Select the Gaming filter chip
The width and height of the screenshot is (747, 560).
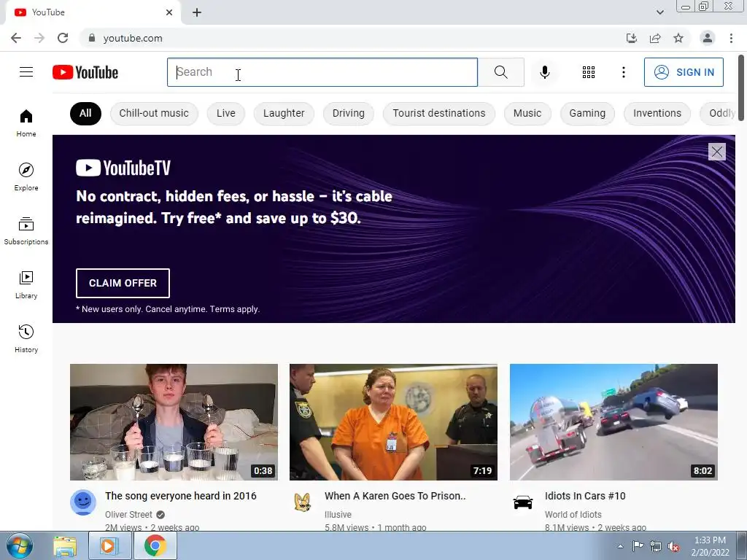click(587, 113)
